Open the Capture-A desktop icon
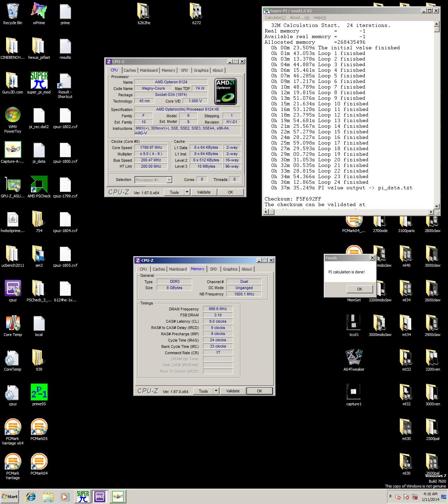The width and height of the screenshot is (448, 504). 13,152
